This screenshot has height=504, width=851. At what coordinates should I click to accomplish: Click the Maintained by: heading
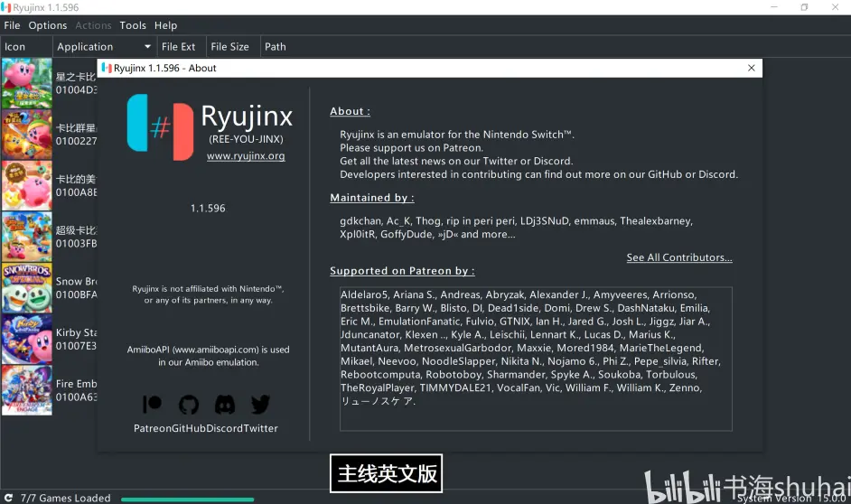point(372,198)
